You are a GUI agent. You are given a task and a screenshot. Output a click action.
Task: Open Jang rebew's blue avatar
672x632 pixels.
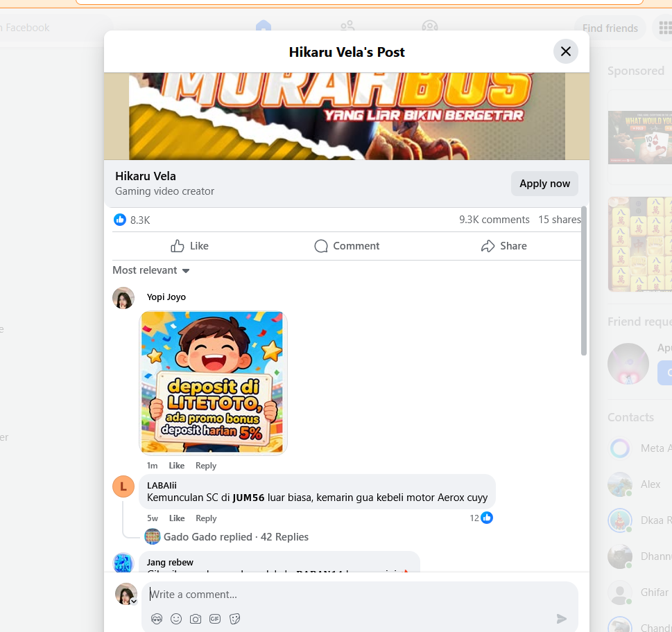point(123,563)
